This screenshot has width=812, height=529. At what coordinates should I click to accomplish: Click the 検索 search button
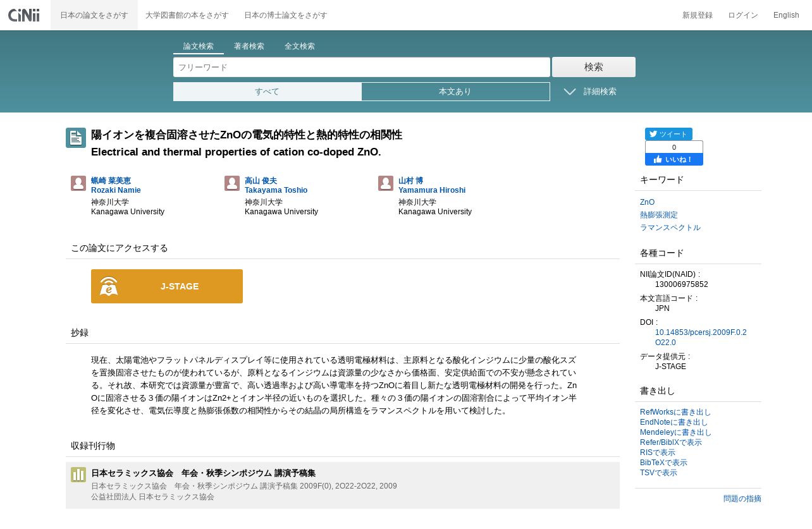594,67
